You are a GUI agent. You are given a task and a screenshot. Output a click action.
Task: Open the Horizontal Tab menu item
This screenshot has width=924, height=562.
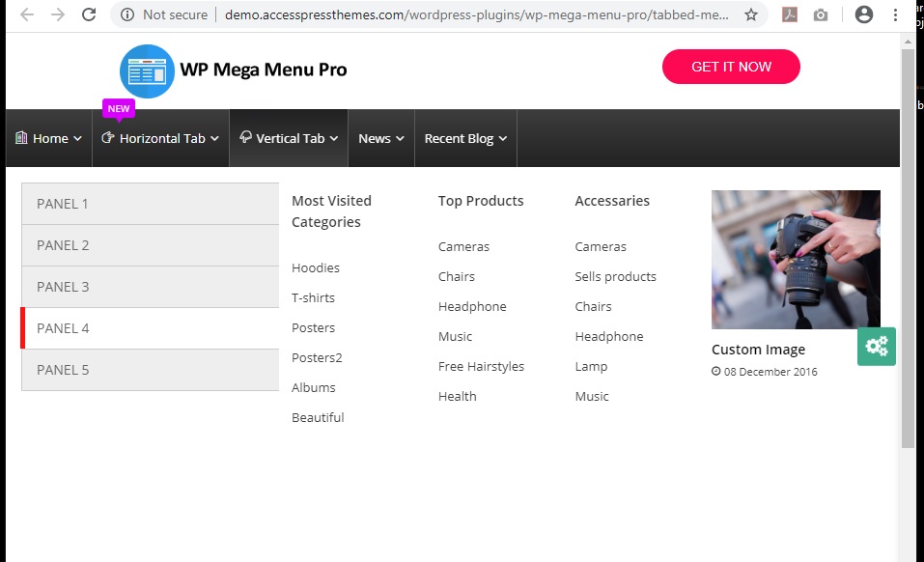tap(161, 138)
